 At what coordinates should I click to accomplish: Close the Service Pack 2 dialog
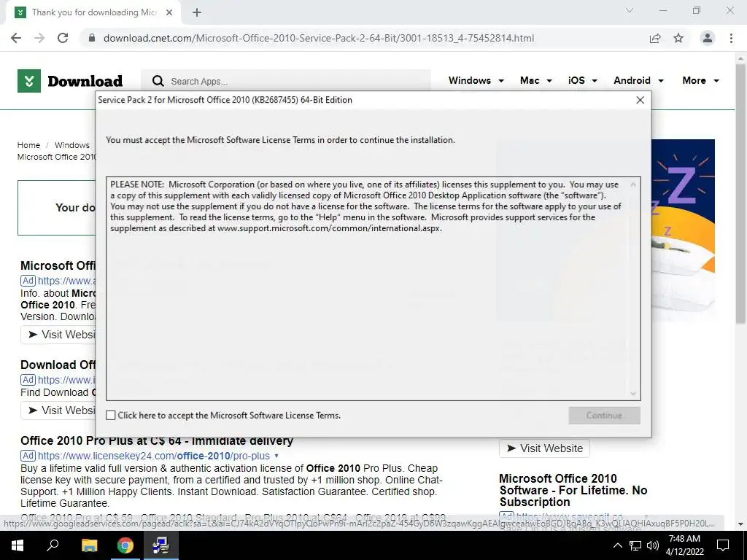click(640, 100)
